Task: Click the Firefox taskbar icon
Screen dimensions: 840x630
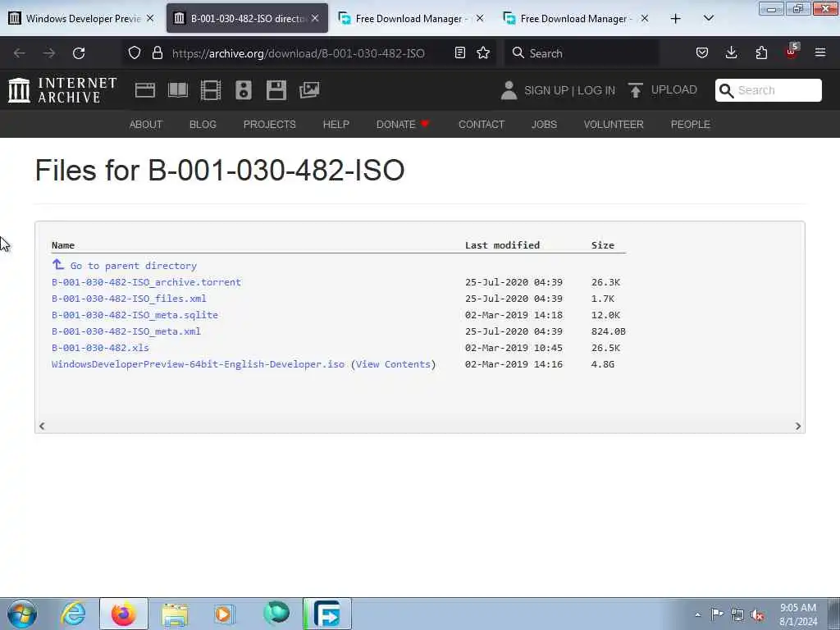Action: coord(124,614)
